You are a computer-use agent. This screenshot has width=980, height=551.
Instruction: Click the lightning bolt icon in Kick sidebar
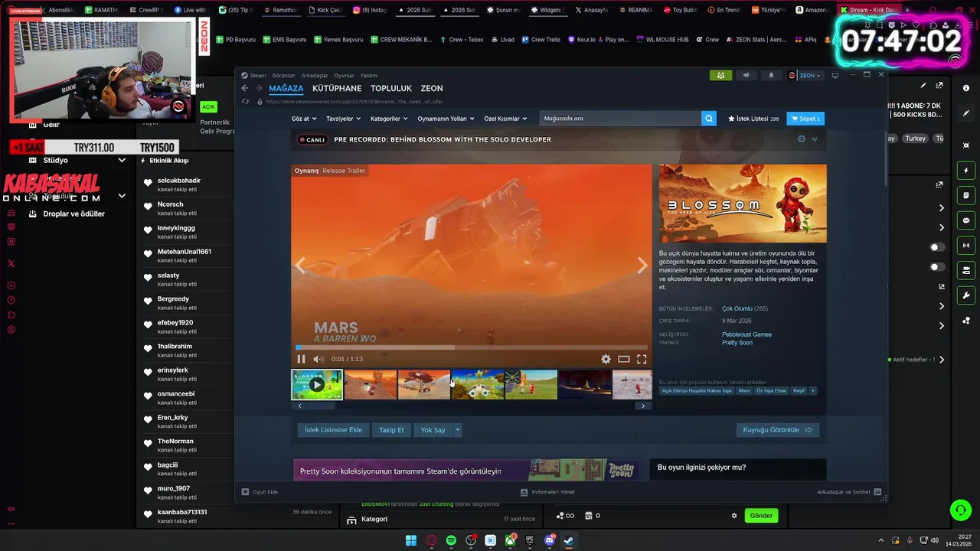(966, 171)
